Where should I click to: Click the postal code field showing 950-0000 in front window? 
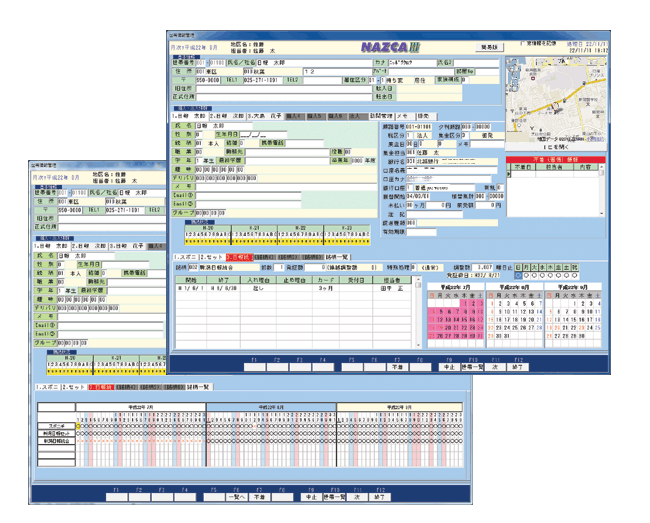tap(208, 80)
